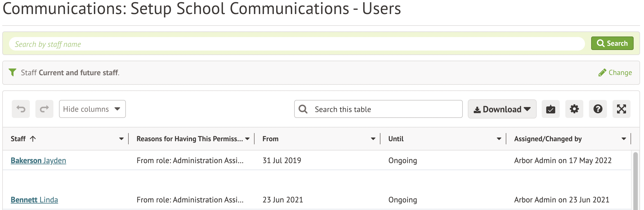Click the undo arrow icon

(x=21, y=109)
